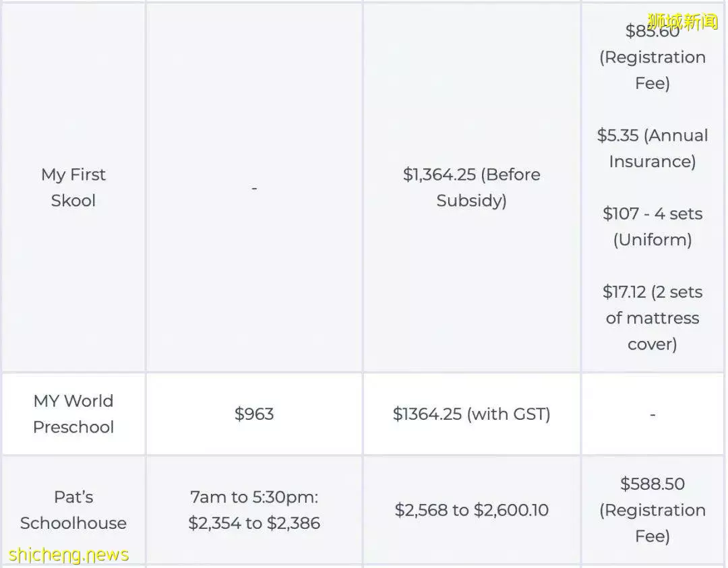Click the $85.60 Registration Fee text

653,57
